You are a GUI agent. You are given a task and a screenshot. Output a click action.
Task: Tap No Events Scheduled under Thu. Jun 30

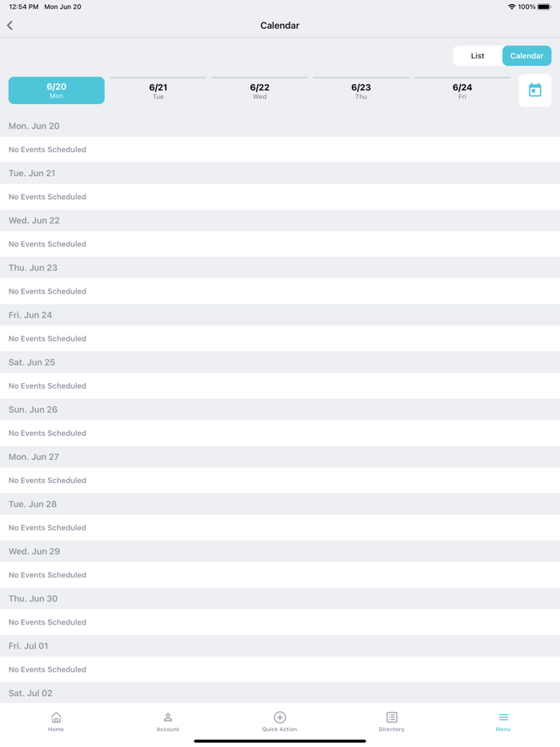[280, 622]
